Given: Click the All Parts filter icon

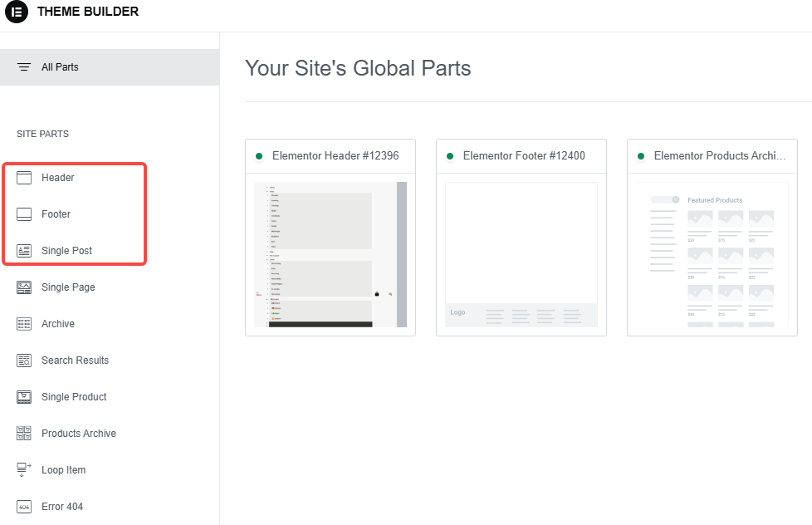Looking at the screenshot, I should pyautogui.click(x=24, y=67).
